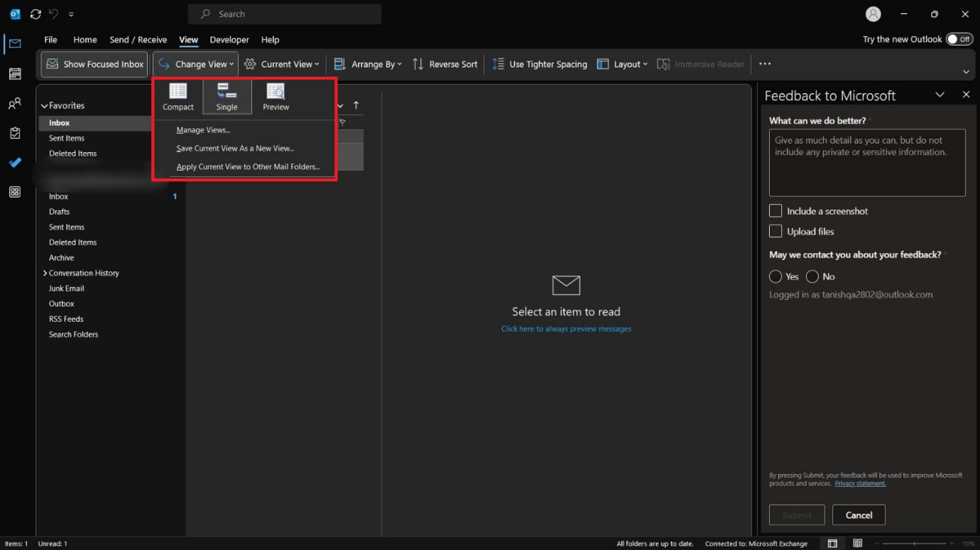Open the People contacts icon
This screenshot has width=980, height=550.
15,104
